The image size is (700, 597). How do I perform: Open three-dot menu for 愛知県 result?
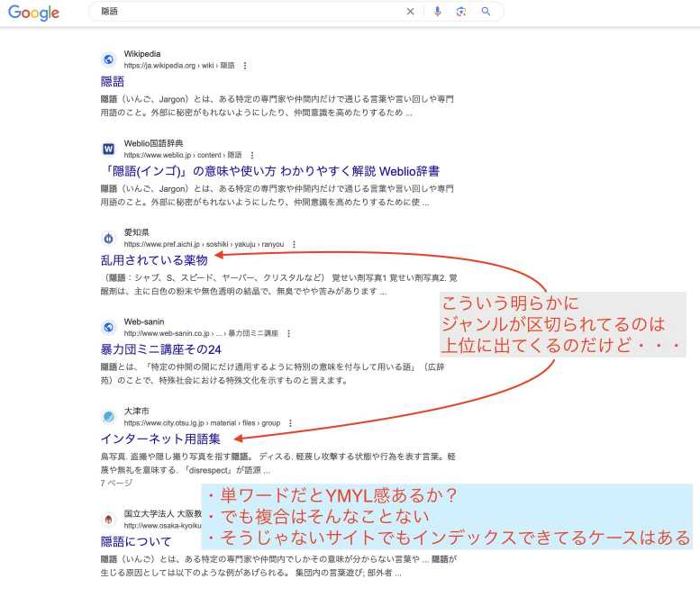[294, 244]
